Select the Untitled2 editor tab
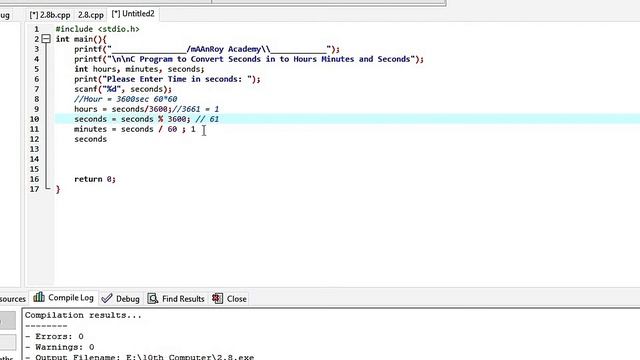Screen dimensions: 640x360 coord(133,14)
